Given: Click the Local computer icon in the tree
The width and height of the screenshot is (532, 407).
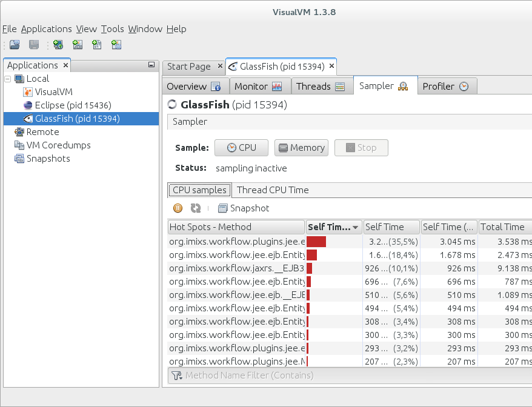Looking at the screenshot, I should pos(19,79).
